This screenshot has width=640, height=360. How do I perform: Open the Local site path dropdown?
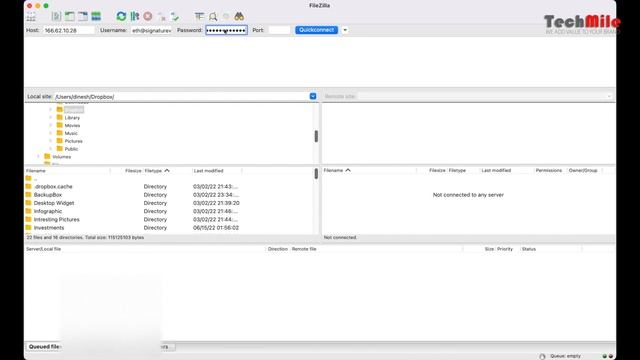313,96
